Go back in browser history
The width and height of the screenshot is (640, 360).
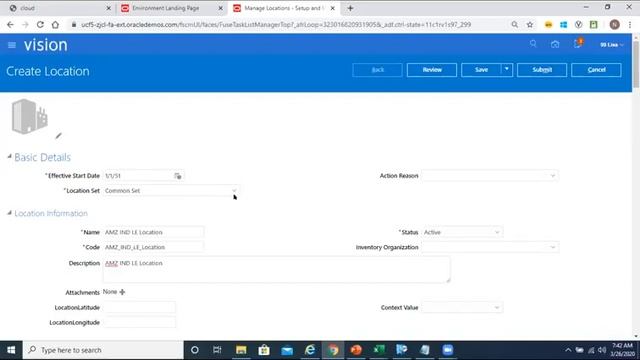(x=10, y=25)
